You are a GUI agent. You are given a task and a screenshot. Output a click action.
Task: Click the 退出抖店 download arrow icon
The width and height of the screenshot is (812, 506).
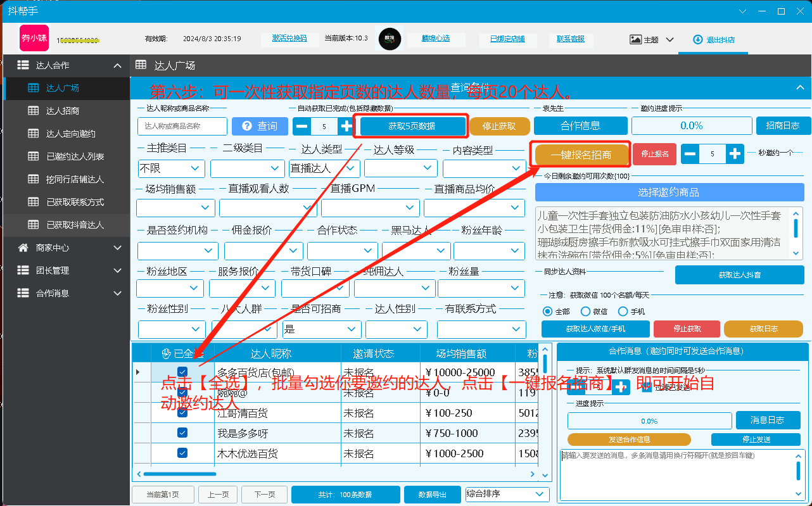click(698, 39)
